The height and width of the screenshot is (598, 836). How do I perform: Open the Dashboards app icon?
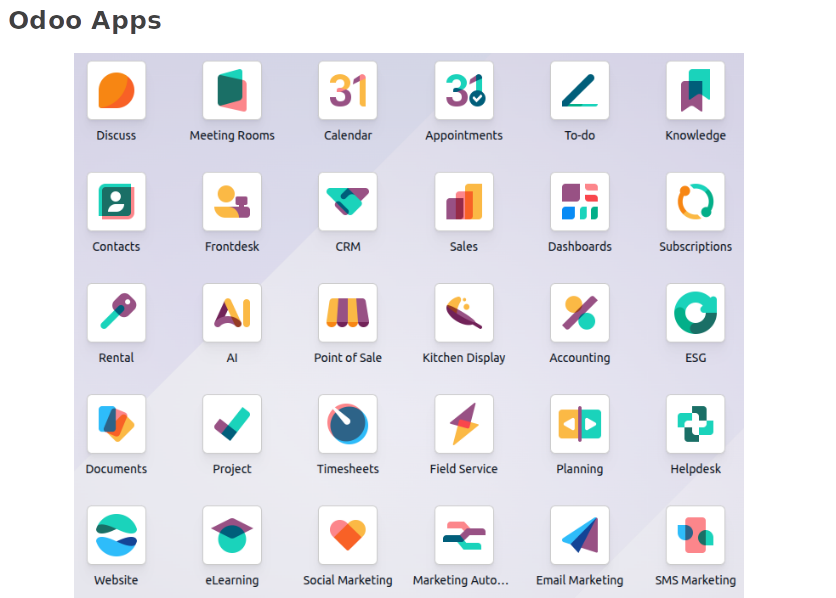[580, 202]
